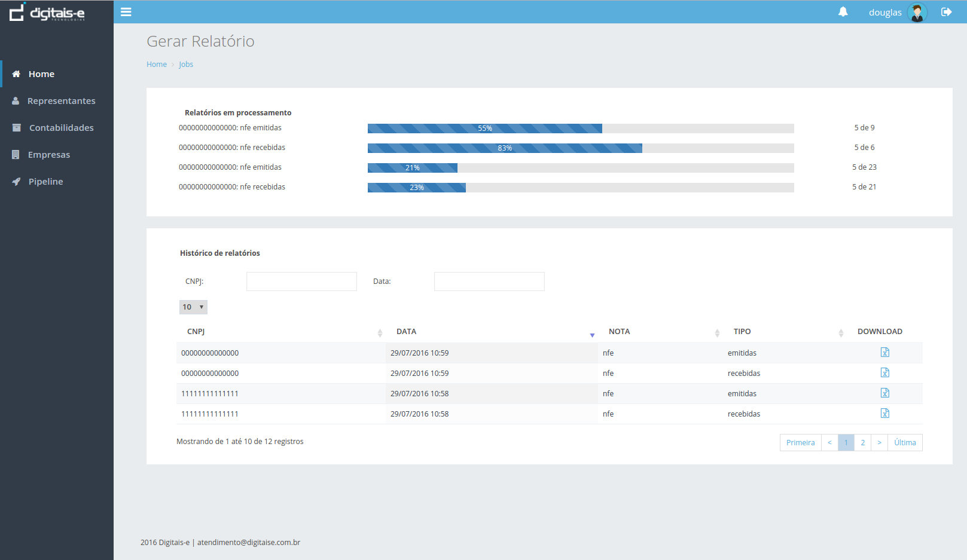This screenshot has height=560, width=967.
Task: Go to Contabilidades sidebar item
Action: pos(61,128)
